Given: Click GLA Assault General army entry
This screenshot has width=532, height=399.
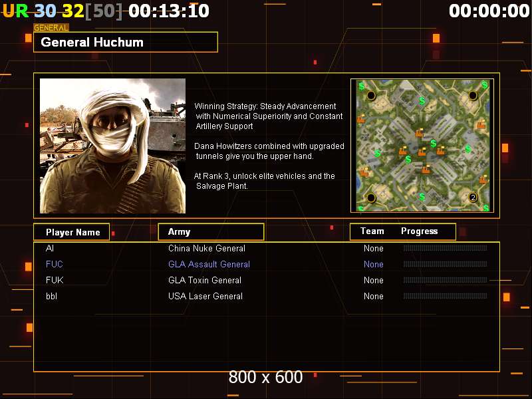Looking at the screenshot, I should pos(209,264).
